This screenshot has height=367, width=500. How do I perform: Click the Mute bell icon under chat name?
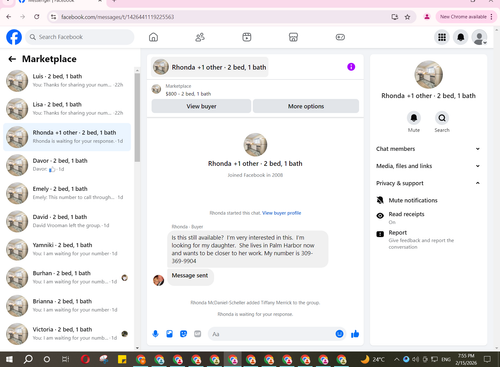click(x=414, y=118)
